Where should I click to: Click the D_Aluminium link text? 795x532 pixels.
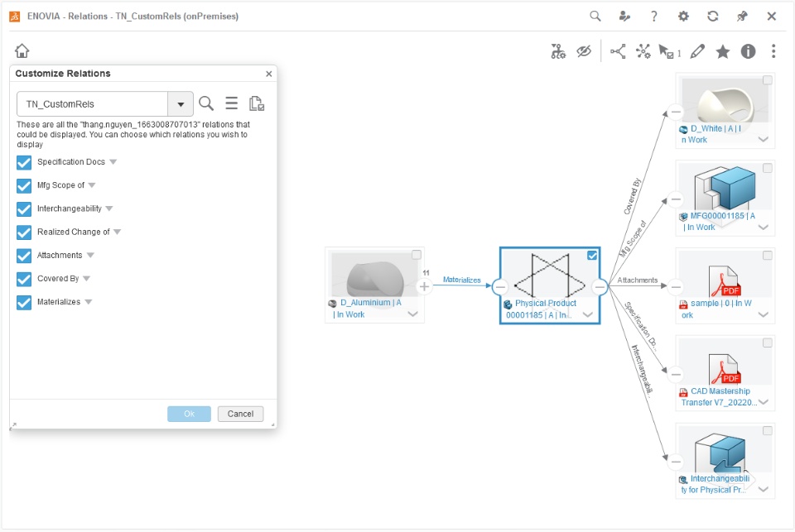point(368,309)
